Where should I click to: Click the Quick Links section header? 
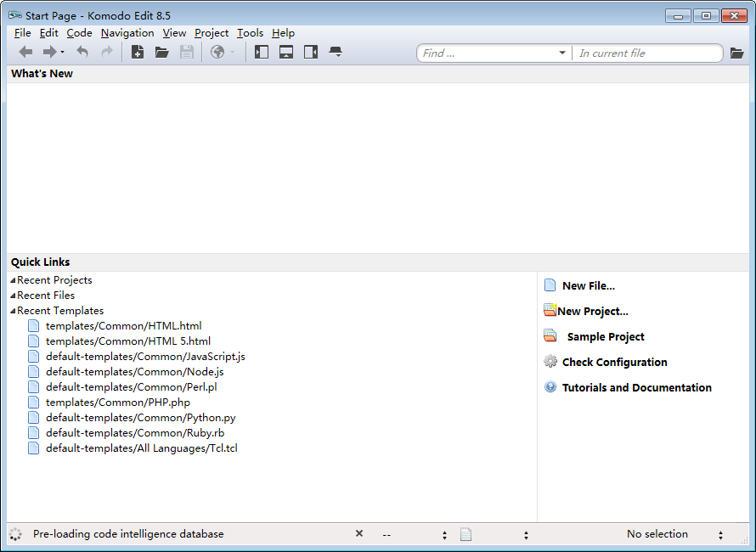pyautogui.click(x=41, y=262)
